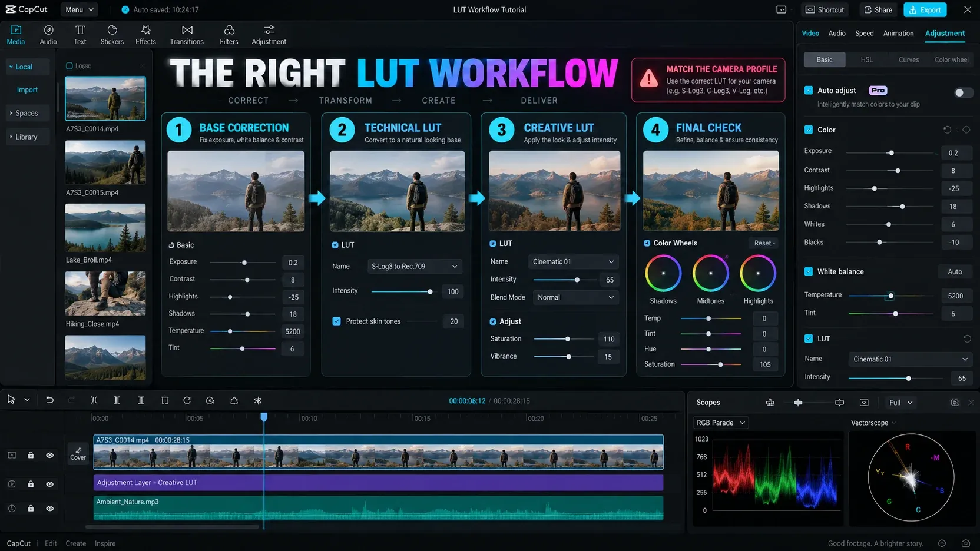Open the Vectorscope dropdown

(x=873, y=423)
